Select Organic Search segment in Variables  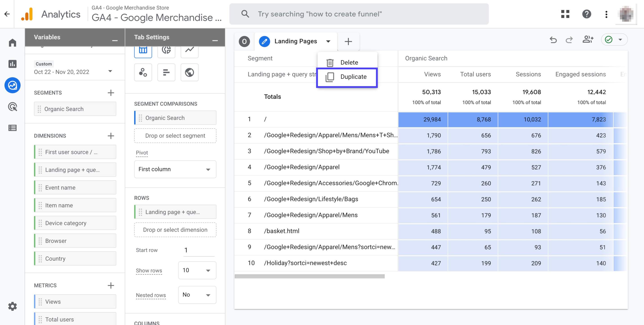pyautogui.click(x=75, y=109)
